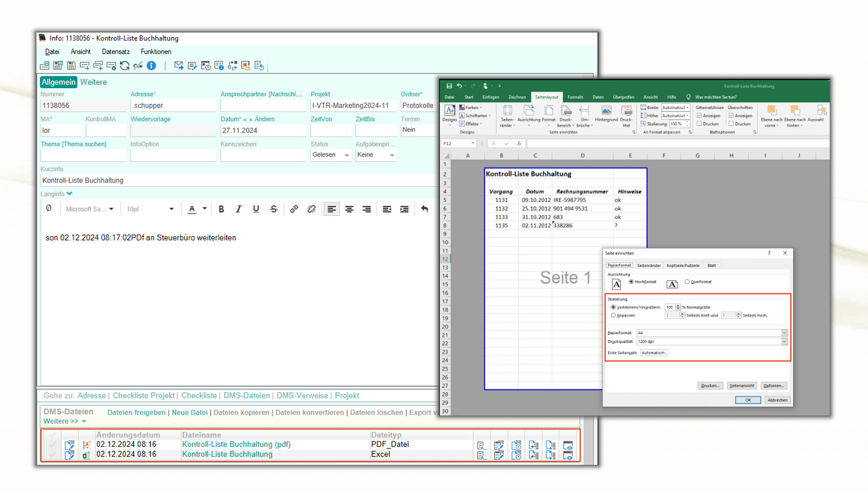Click the refresh icon in the toolbar
This screenshot has width=868, height=491.
point(125,65)
